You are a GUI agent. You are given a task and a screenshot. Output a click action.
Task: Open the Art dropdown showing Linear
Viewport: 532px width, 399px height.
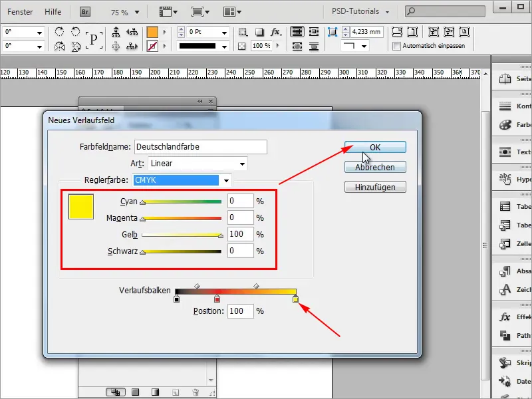coord(196,164)
